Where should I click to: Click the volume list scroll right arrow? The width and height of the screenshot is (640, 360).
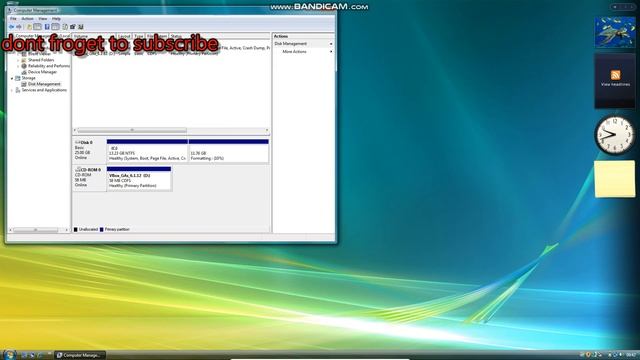(267, 130)
